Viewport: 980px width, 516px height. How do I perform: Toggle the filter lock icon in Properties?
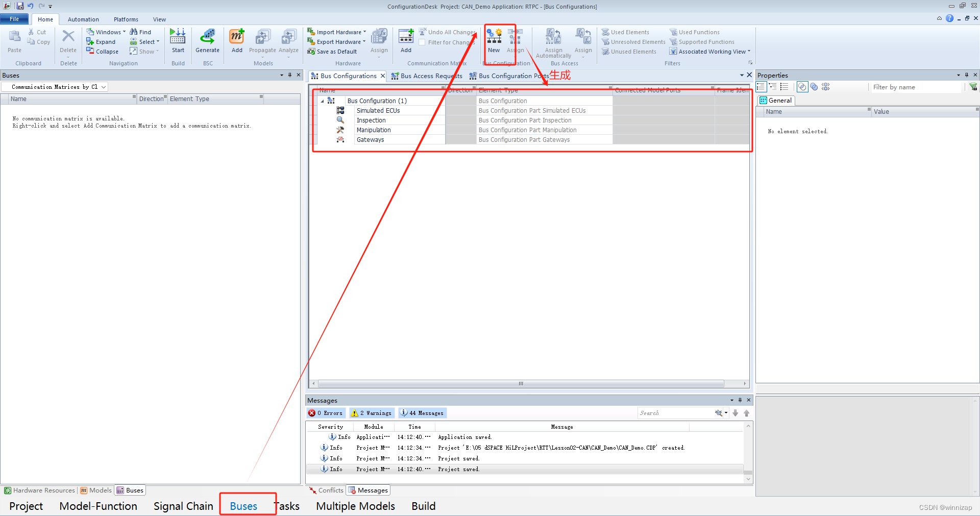click(x=974, y=87)
